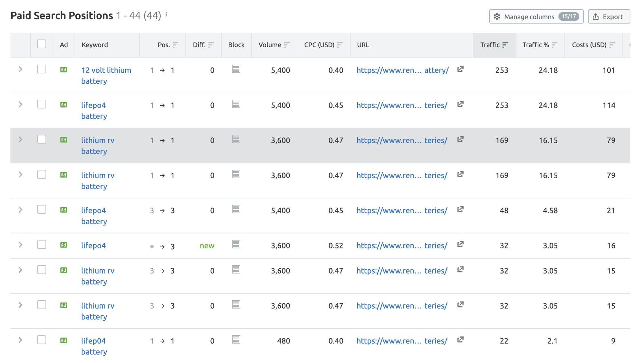Open the Manage columns dialog

[536, 16]
